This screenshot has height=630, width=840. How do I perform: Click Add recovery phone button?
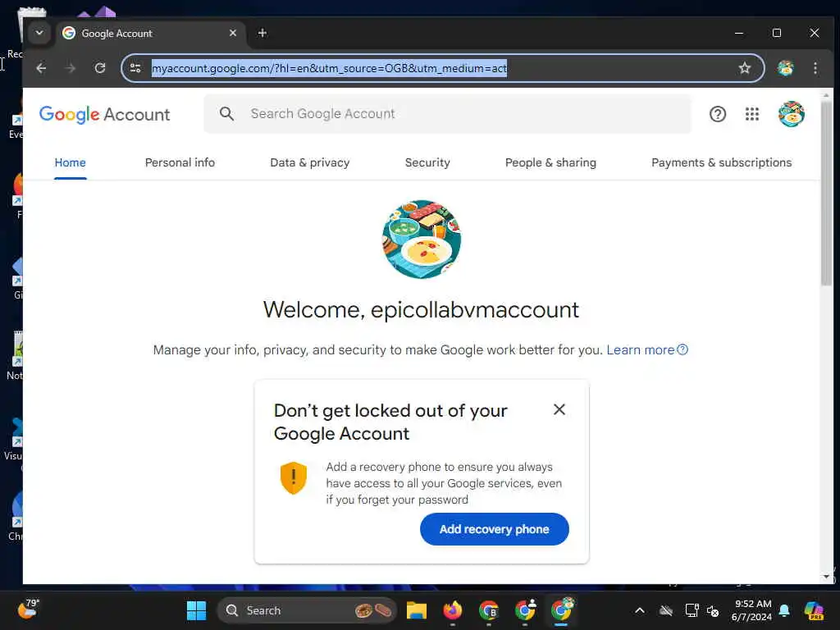click(x=495, y=529)
